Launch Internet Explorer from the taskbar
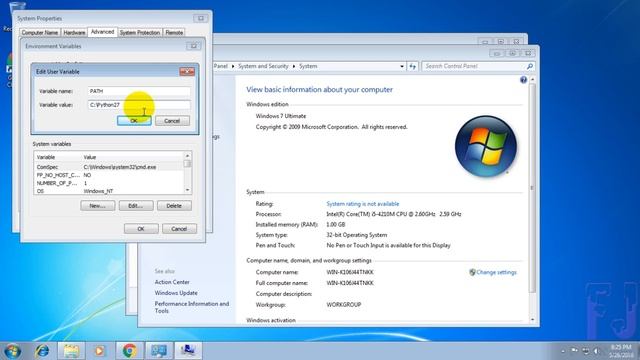This screenshot has height=360, width=640. (42, 351)
